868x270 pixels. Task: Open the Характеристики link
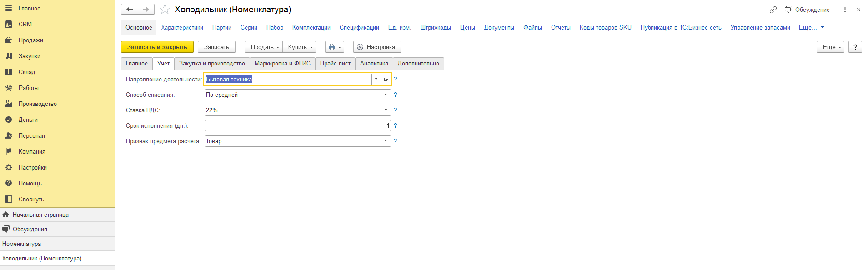click(182, 27)
